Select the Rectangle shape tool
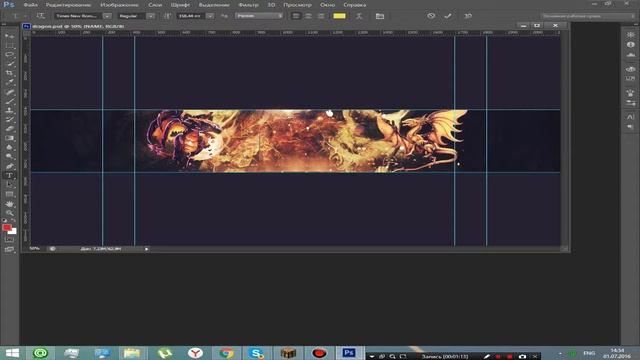Viewport: 640px width, 360px height. (9, 194)
